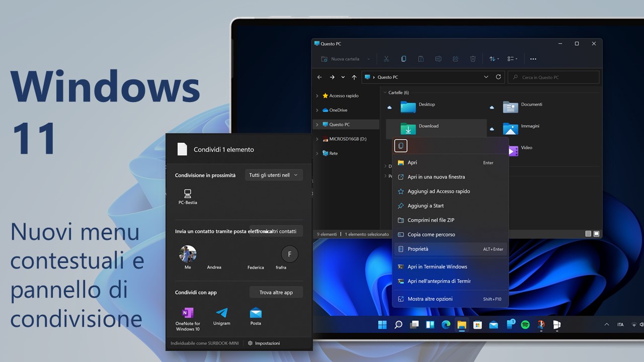Open the nearby sharing users dropdown
644x362 pixels.
pos(274,175)
